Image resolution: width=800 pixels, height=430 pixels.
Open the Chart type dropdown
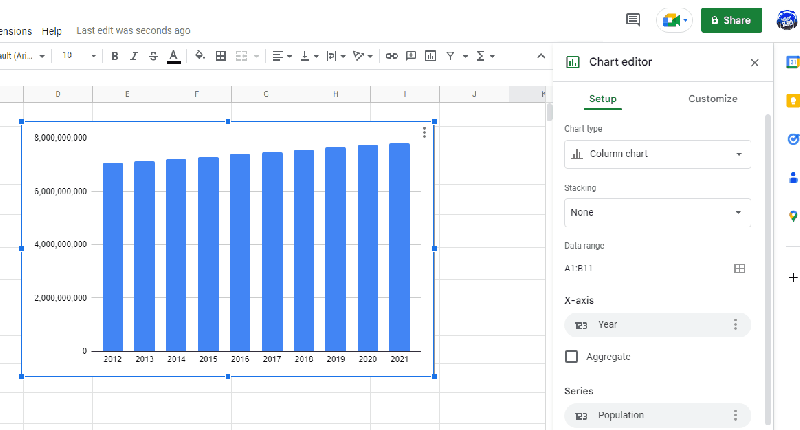pos(657,154)
